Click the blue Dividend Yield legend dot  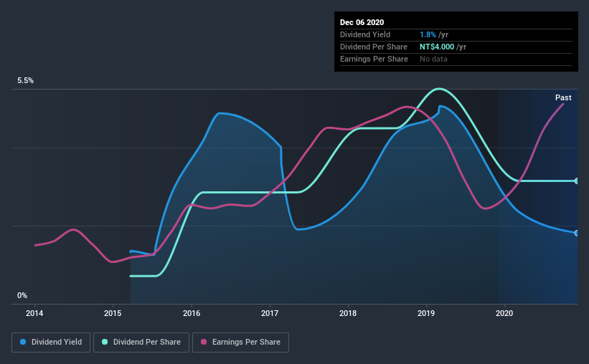click(x=23, y=342)
